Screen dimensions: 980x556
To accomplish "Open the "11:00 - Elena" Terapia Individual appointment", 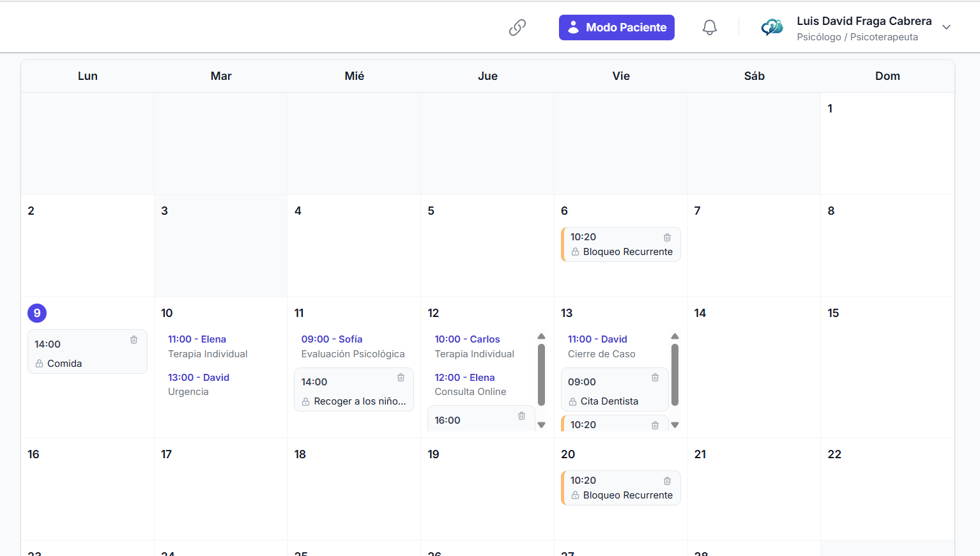I will (x=207, y=346).
